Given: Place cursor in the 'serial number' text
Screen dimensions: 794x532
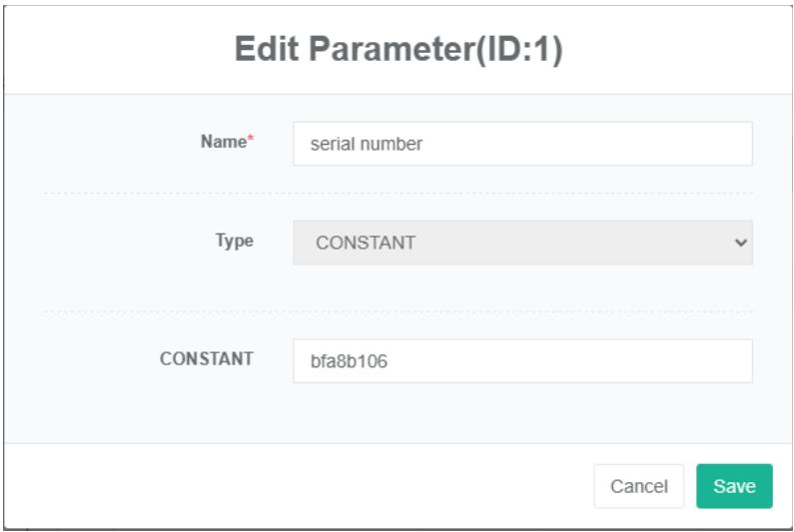Looking at the screenshot, I should [367, 144].
